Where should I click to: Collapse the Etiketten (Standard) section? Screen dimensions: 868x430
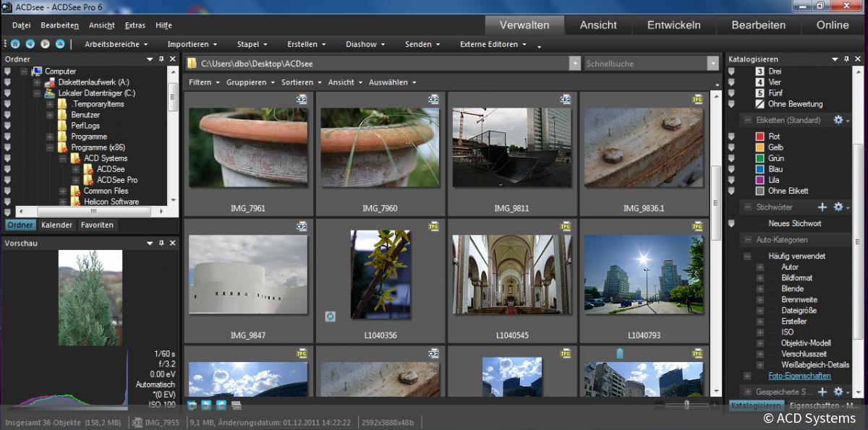click(748, 120)
